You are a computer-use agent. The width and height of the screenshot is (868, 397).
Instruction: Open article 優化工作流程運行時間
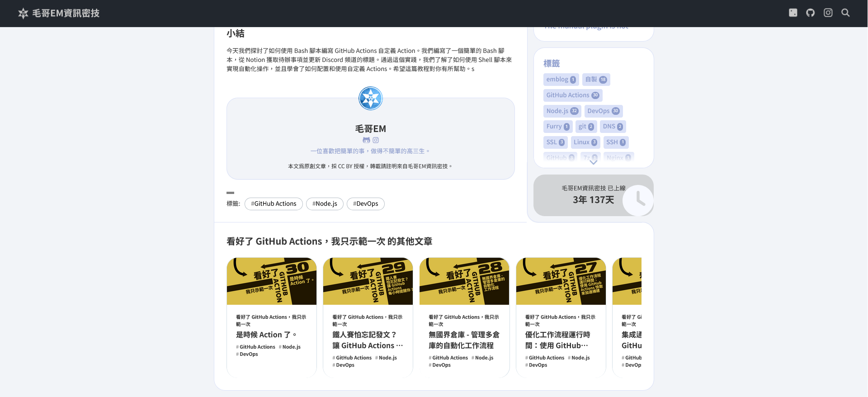557,340
